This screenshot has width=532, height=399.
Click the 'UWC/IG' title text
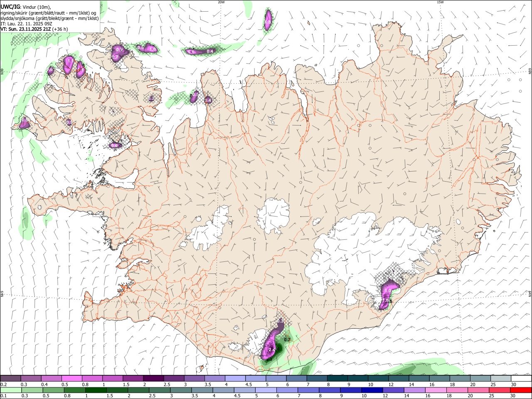pos(10,7)
